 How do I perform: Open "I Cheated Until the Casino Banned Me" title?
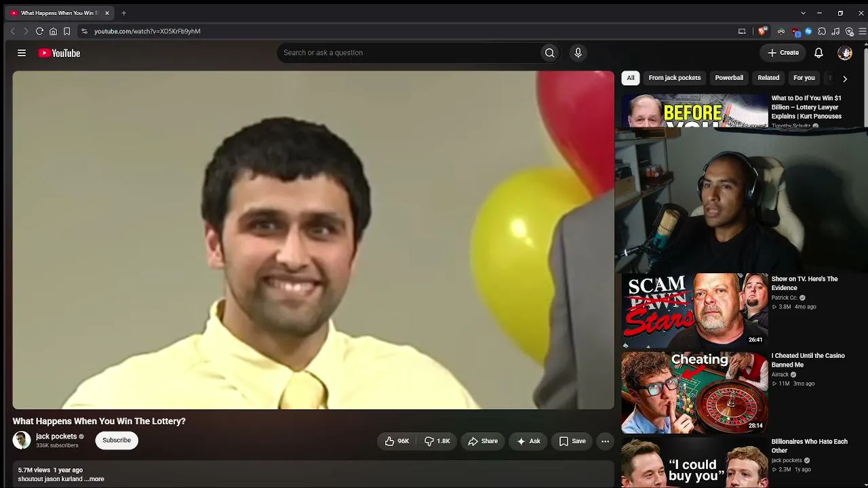808,360
